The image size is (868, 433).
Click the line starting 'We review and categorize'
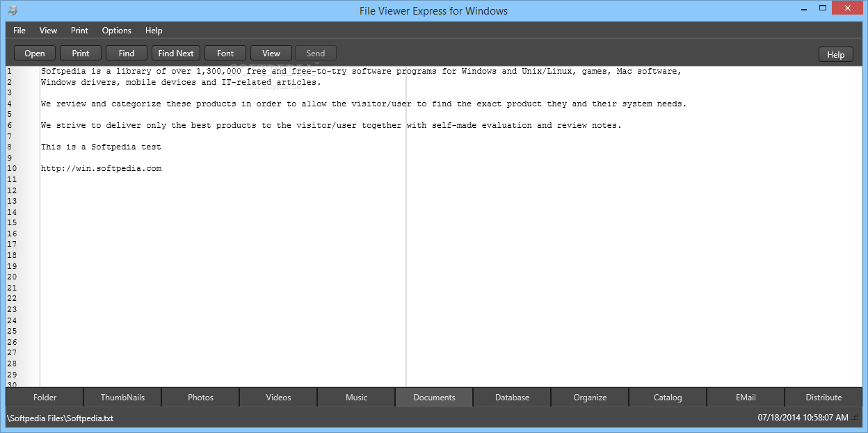[x=364, y=104]
